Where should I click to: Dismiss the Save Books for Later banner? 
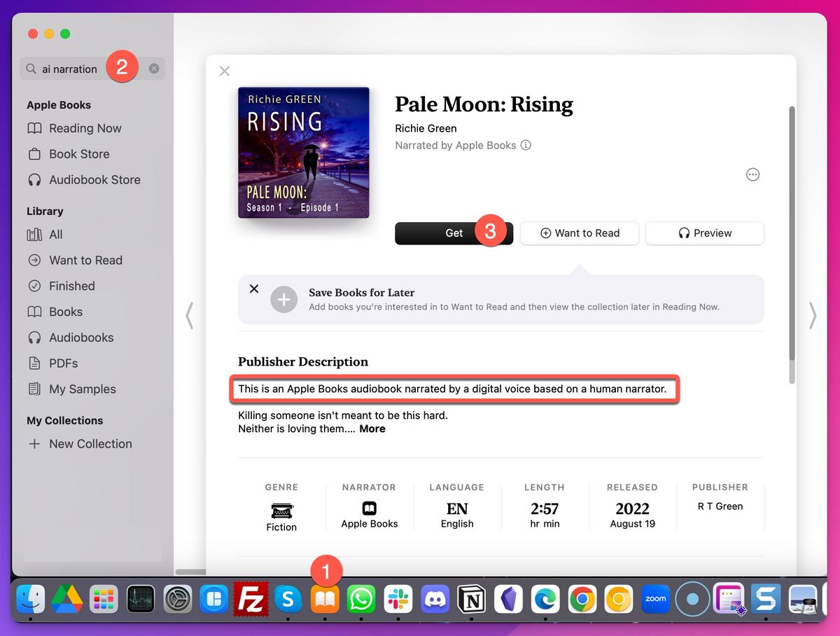point(254,289)
